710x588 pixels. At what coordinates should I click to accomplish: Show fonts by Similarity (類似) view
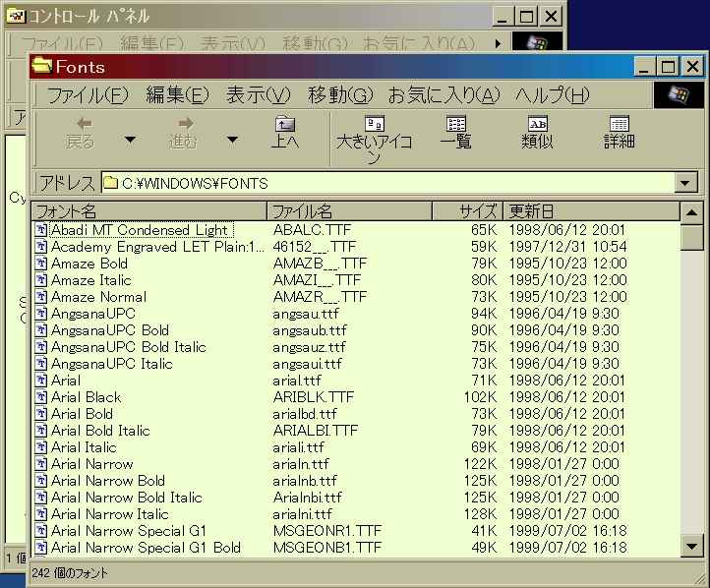[538, 132]
